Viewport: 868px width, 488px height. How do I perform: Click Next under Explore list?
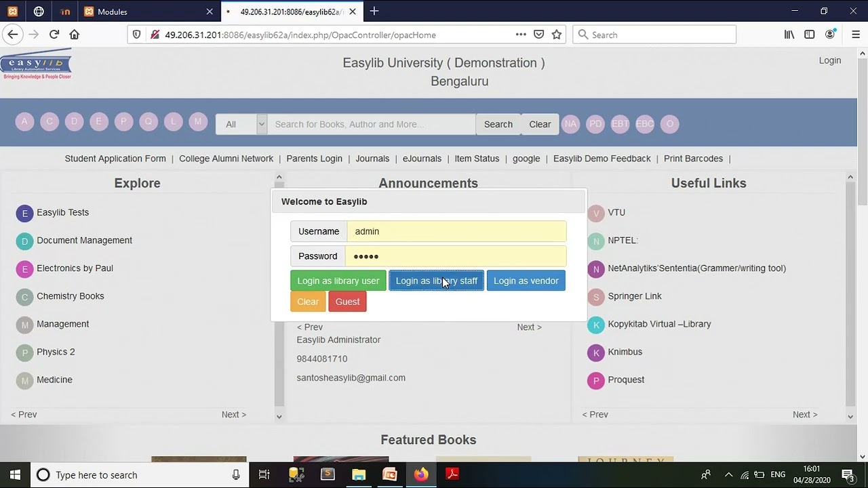pyautogui.click(x=233, y=414)
